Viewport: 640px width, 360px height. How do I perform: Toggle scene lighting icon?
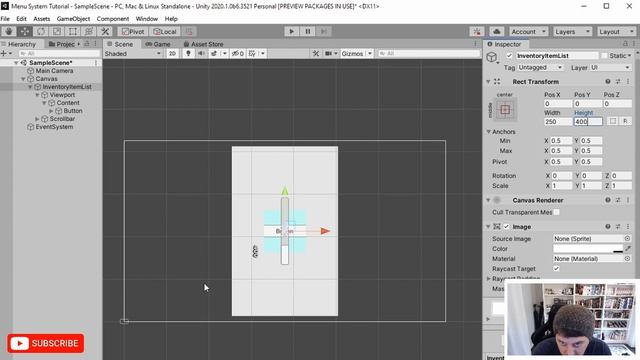[x=188, y=53]
